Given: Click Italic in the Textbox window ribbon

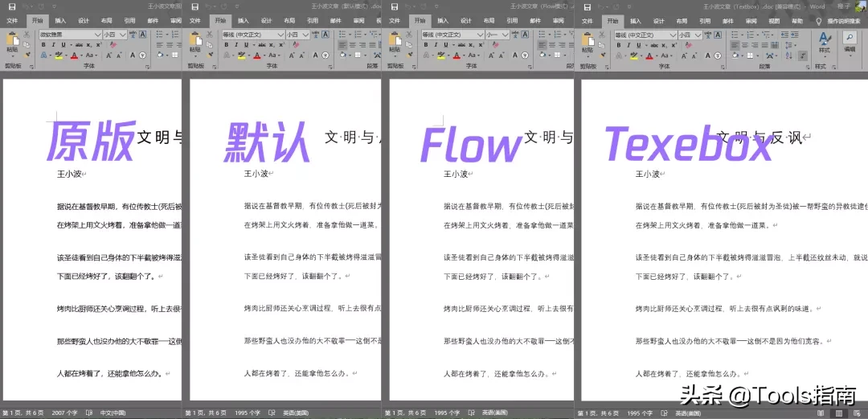Looking at the screenshot, I should (628, 45).
